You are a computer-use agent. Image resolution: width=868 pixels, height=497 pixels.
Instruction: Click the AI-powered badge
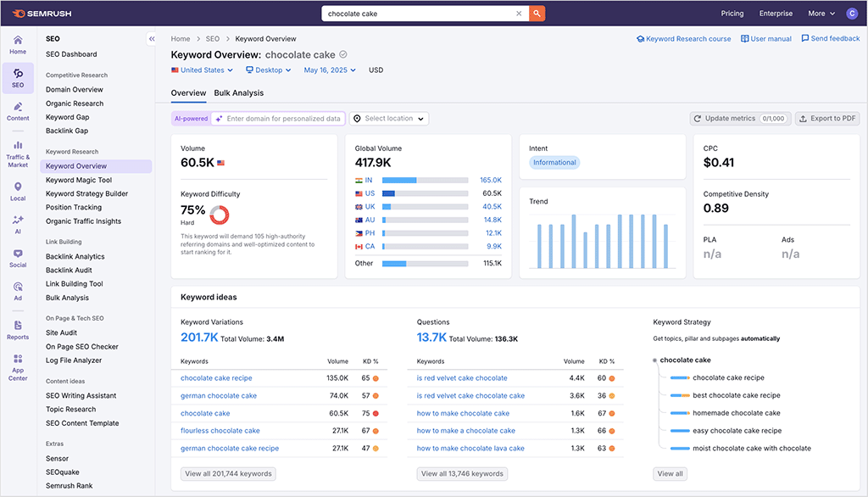(191, 119)
